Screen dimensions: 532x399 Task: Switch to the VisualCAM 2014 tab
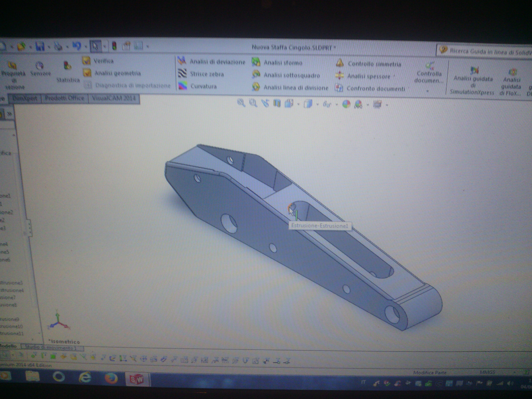114,98
